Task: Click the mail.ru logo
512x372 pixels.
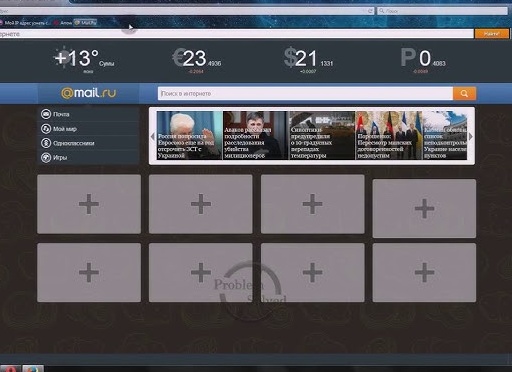Action: [89, 93]
